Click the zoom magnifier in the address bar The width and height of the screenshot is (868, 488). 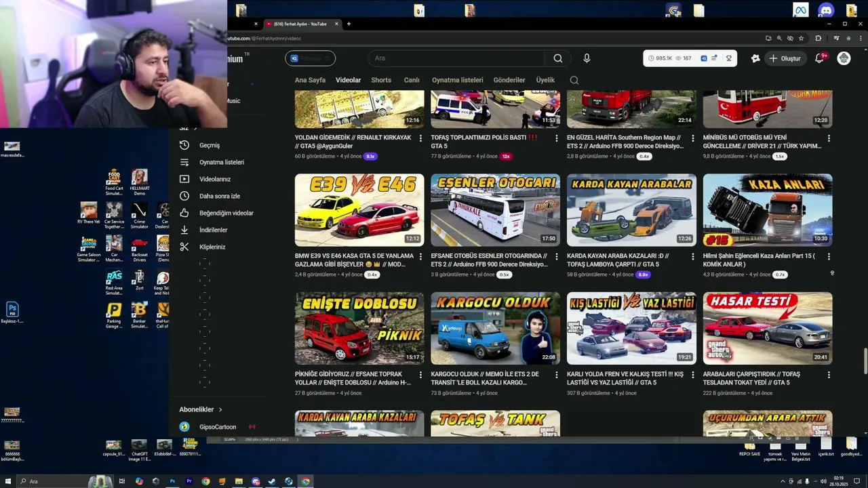click(x=779, y=39)
